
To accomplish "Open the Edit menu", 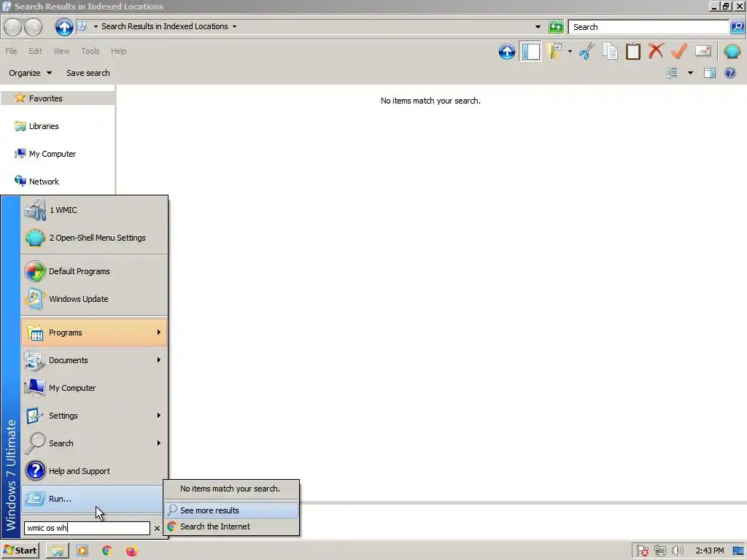I will click(x=35, y=51).
